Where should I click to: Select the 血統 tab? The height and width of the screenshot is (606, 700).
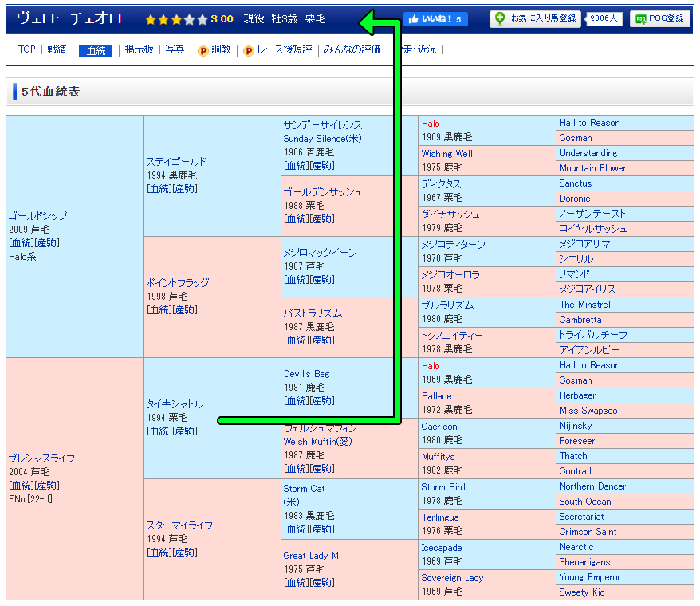96,50
